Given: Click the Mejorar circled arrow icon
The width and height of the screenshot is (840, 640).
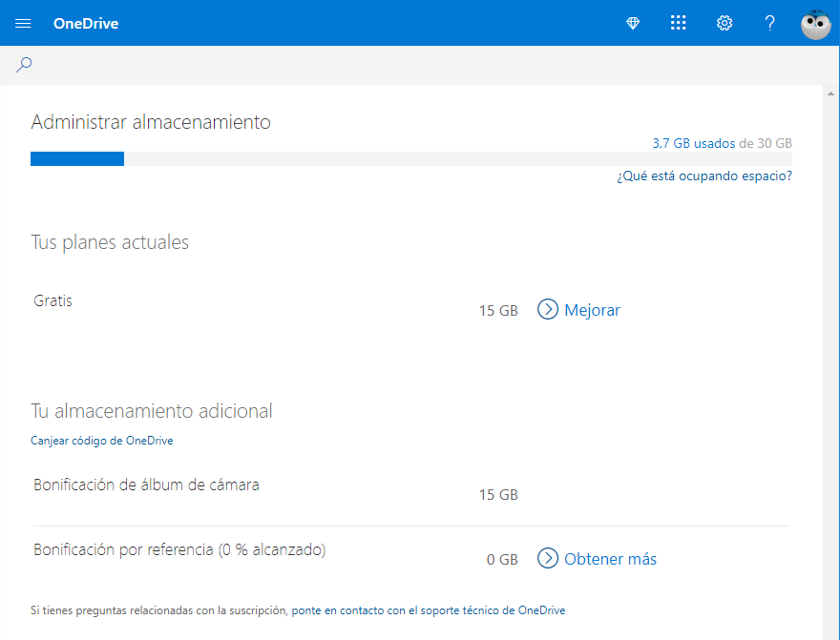Looking at the screenshot, I should [x=548, y=309].
